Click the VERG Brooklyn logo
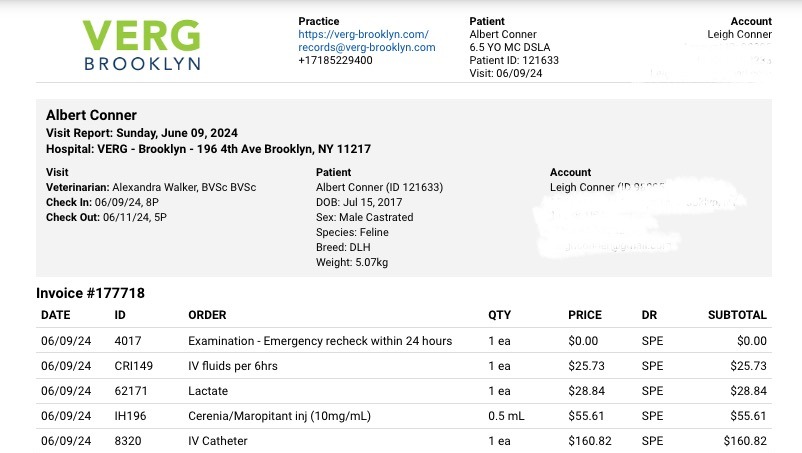 point(141,44)
